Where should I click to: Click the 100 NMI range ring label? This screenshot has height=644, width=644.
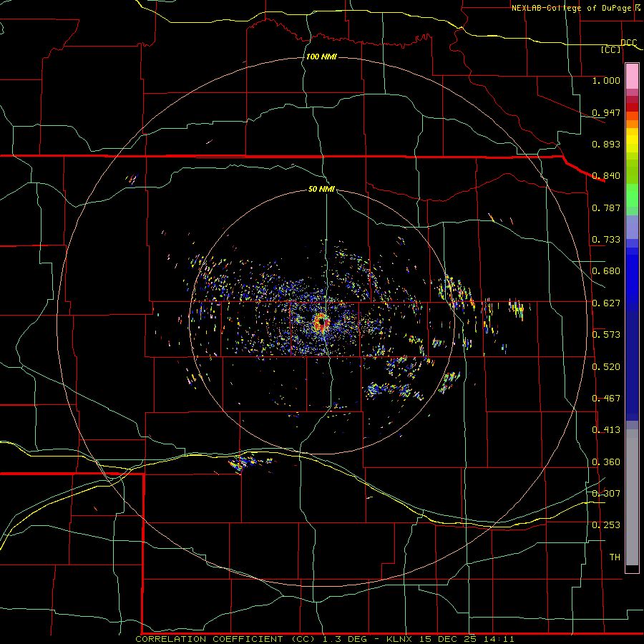tap(321, 57)
